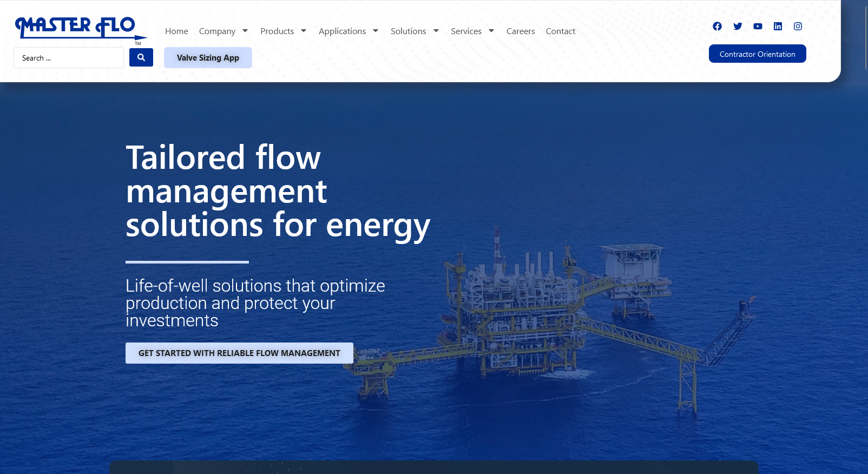868x474 pixels.
Task: Expand the Applications dropdown arrow
Action: (376, 31)
